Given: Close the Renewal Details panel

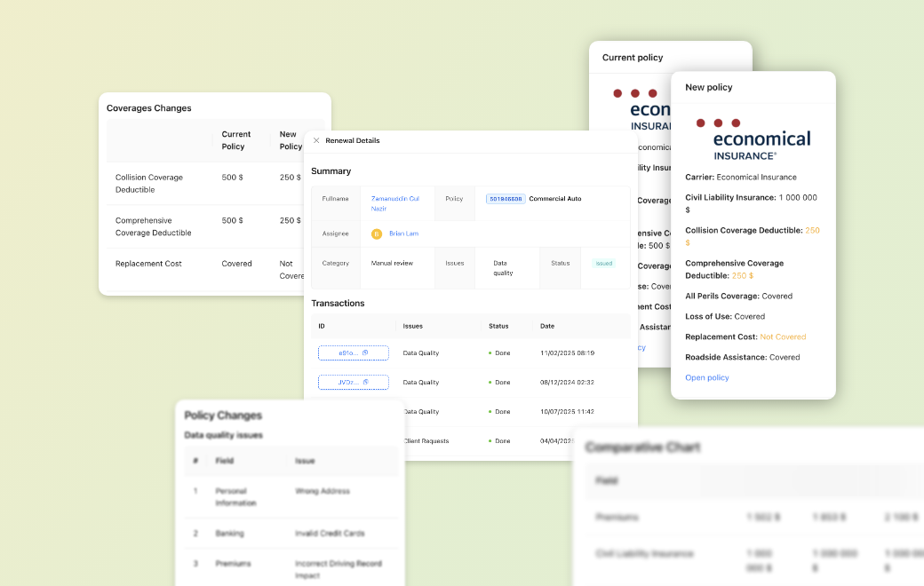Looking at the screenshot, I should tap(316, 141).
